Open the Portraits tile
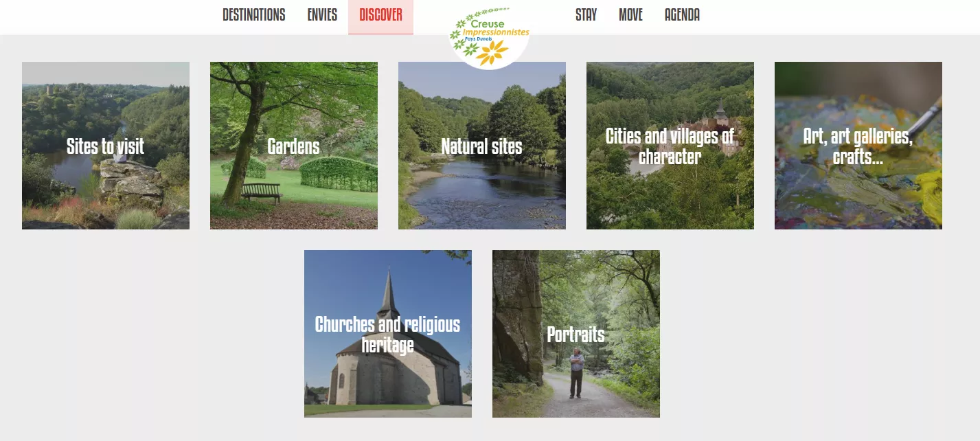This screenshot has height=441, width=980. [x=576, y=334]
